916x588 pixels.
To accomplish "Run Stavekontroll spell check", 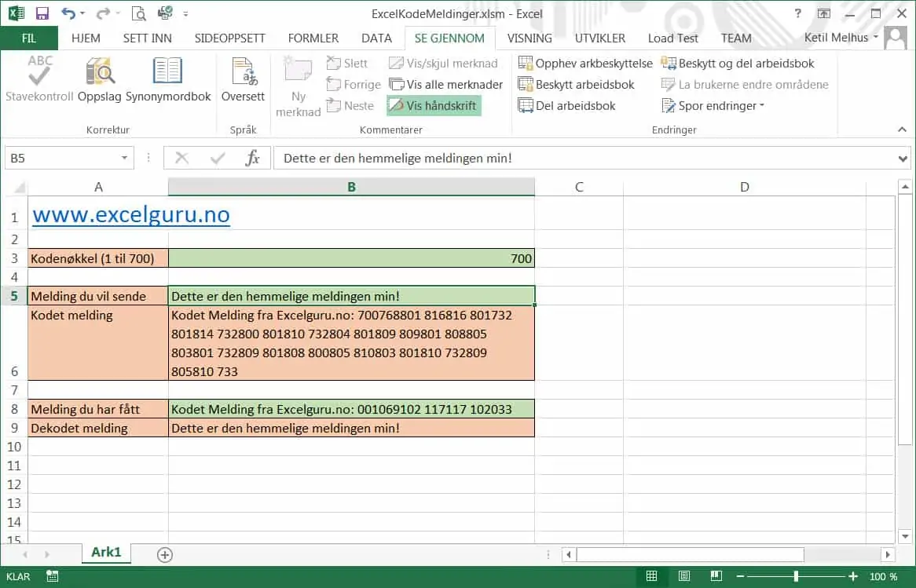I will [x=39, y=79].
